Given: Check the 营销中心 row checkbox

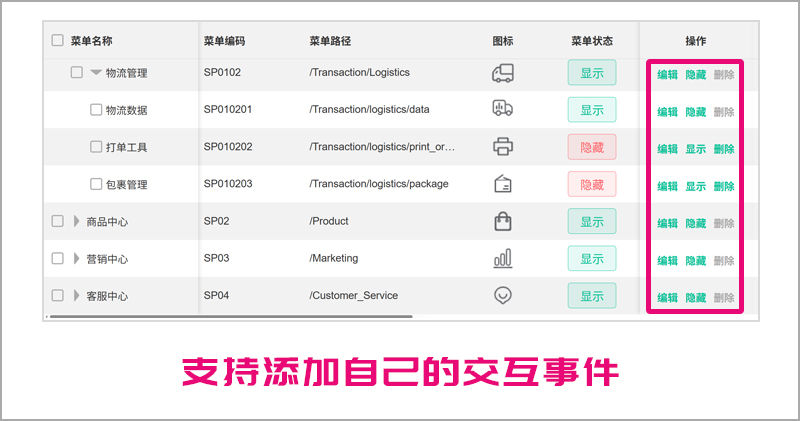Looking at the screenshot, I should pos(58,258).
